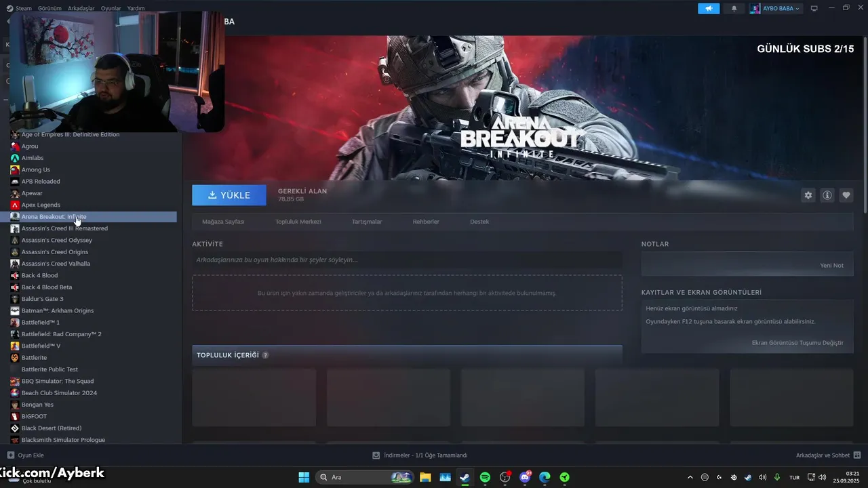Select Battlefield V in library
868x488 pixels.
[41, 346]
